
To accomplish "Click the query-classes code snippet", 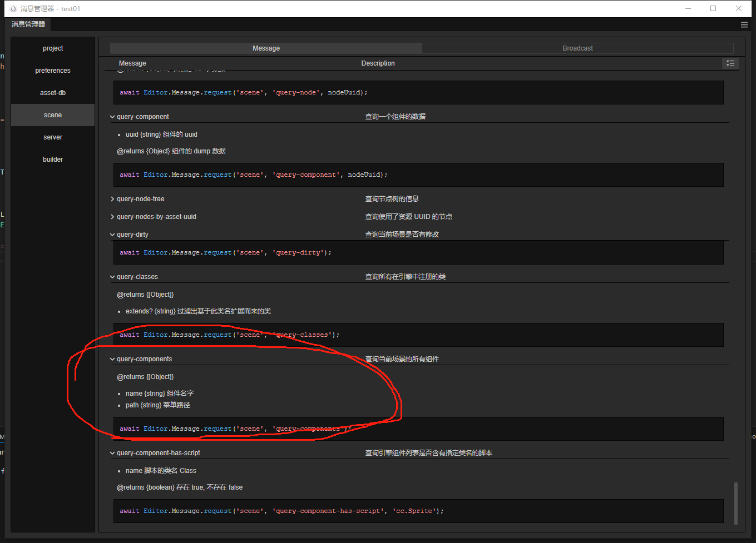I will pos(418,335).
